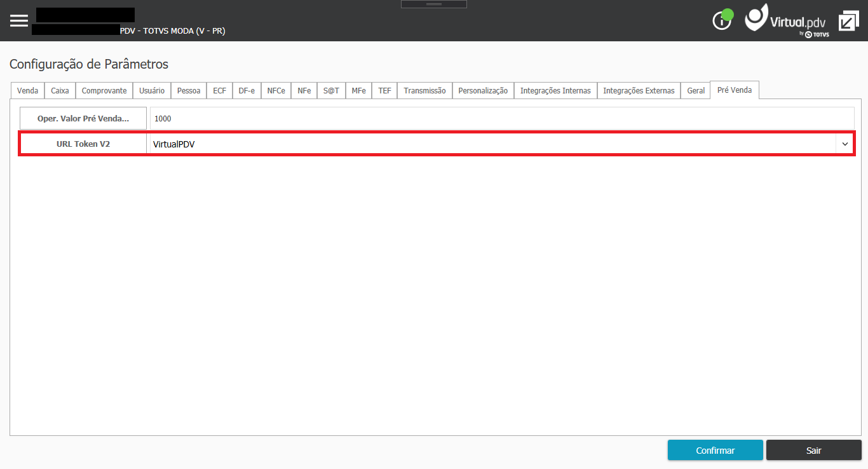Go to the DF-e tab
The width and height of the screenshot is (868, 469).
247,91
